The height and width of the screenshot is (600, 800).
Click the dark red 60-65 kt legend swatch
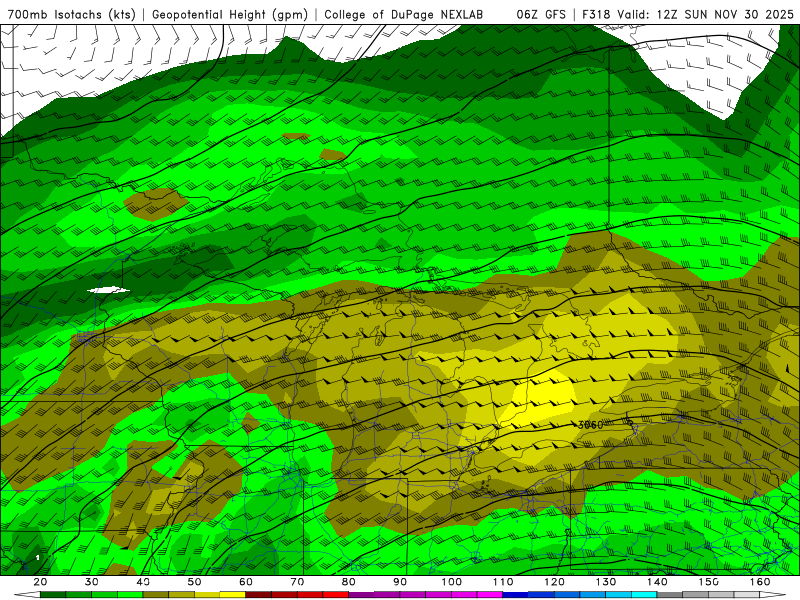pyautogui.click(x=259, y=595)
